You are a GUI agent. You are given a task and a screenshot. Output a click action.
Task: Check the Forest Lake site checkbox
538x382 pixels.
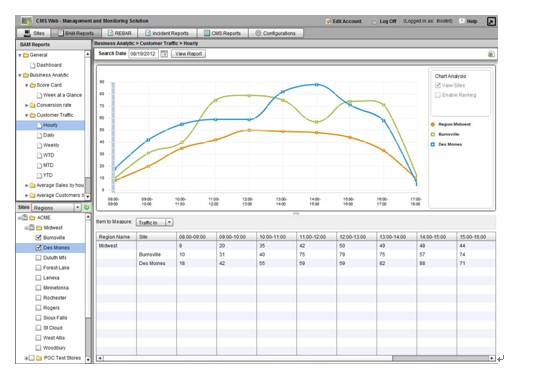click(38, 268)
